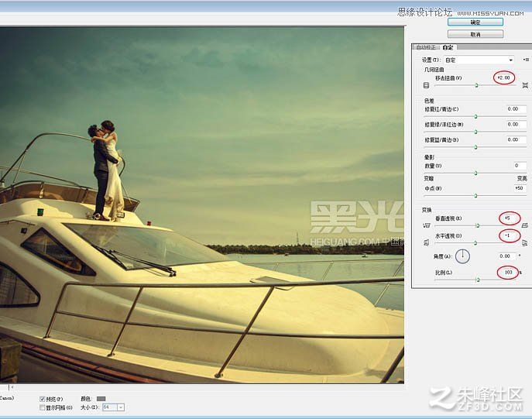Screen dimensions: 532x419
Task: Enable the 显示网格 show grid checkbox
Action: point(43,407)
